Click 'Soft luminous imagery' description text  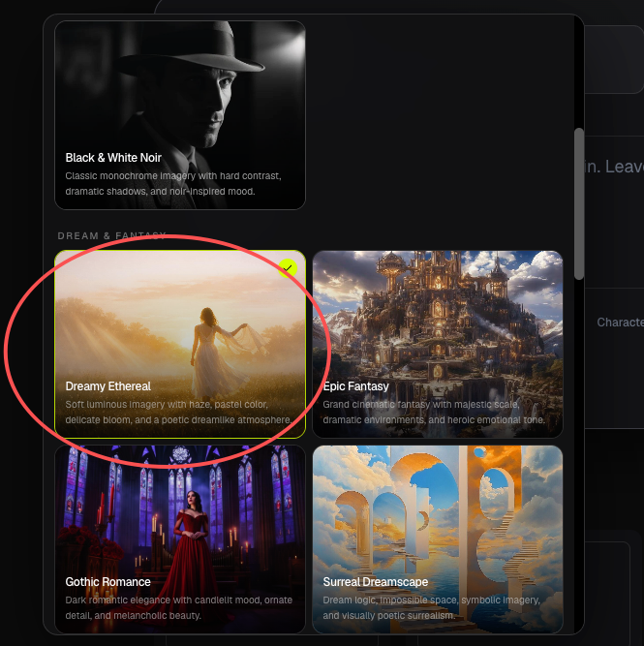tap(178, 412)
